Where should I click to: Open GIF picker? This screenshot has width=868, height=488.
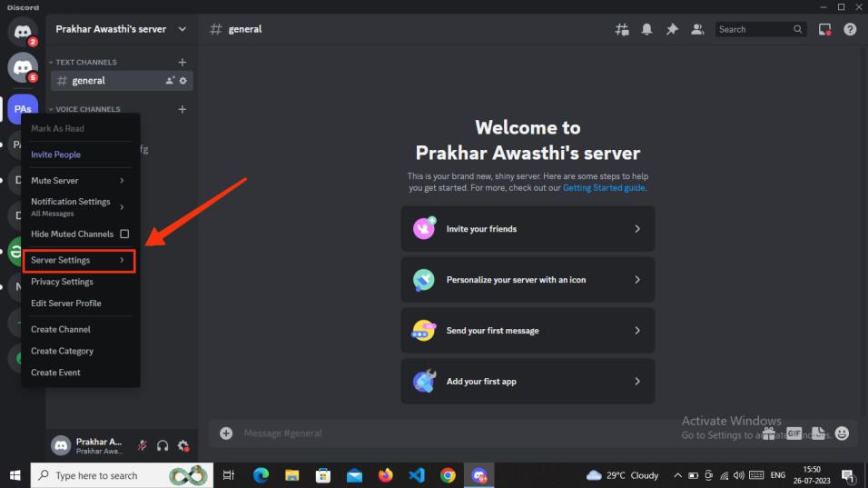coord(794,433)
